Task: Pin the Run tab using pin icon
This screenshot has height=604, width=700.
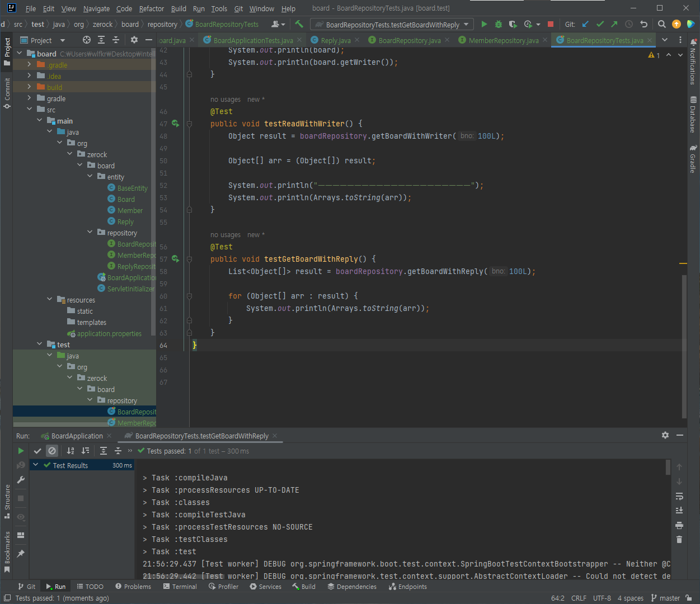Action: pyautogui.click(x=21, y=553)
